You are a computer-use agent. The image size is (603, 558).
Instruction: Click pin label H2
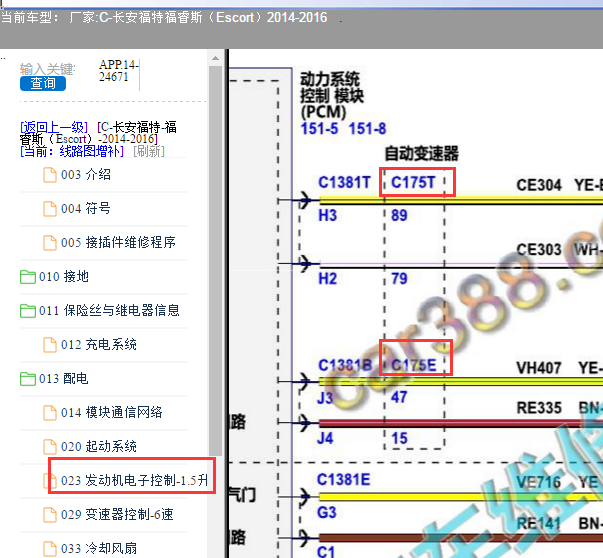pyautogui.click(x=327, y=279)
